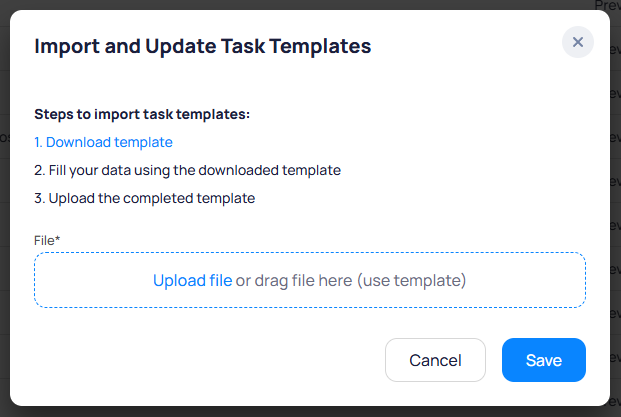The width and height of the screenshot is (621, 417).
Task: Click the File* field label
Action: pyautogui.click(x=45, y=240)
